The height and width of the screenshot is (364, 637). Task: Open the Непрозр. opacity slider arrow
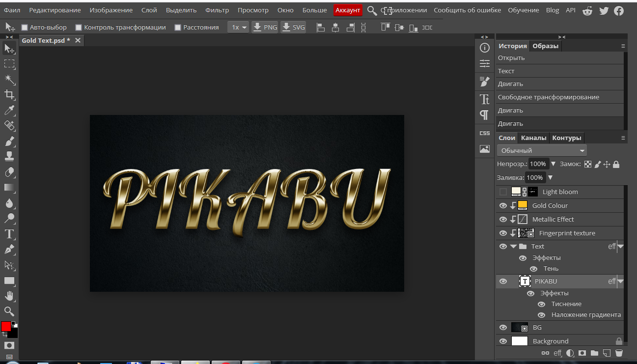[554, 164]
